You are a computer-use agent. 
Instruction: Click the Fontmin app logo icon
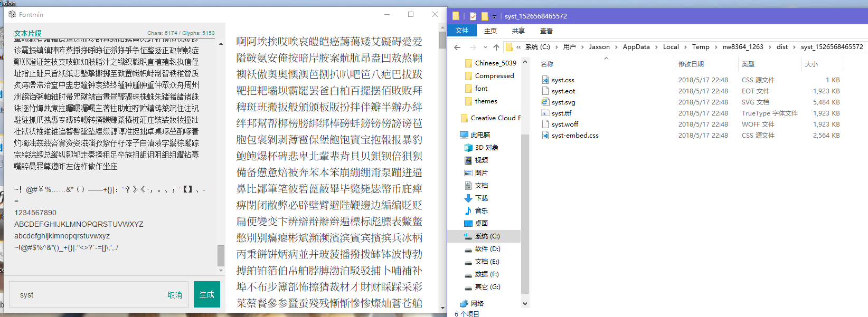(x=12, y=14)
